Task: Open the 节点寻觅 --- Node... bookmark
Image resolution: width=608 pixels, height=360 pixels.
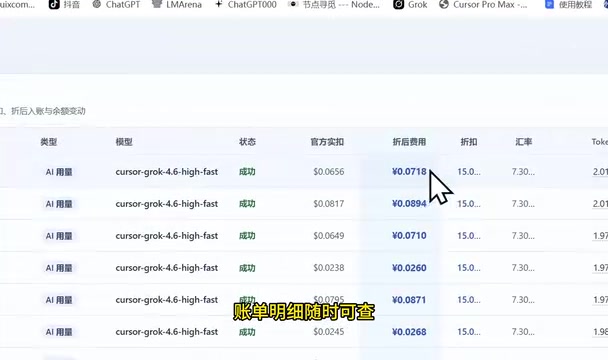Action: pos(334,5)
